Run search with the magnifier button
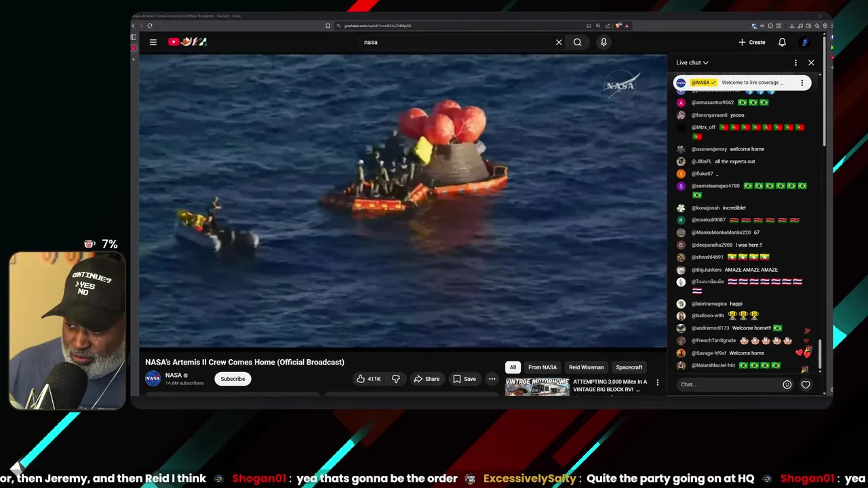Image resolution: width=868 pixels, height=488 pixels. point(578,42)
